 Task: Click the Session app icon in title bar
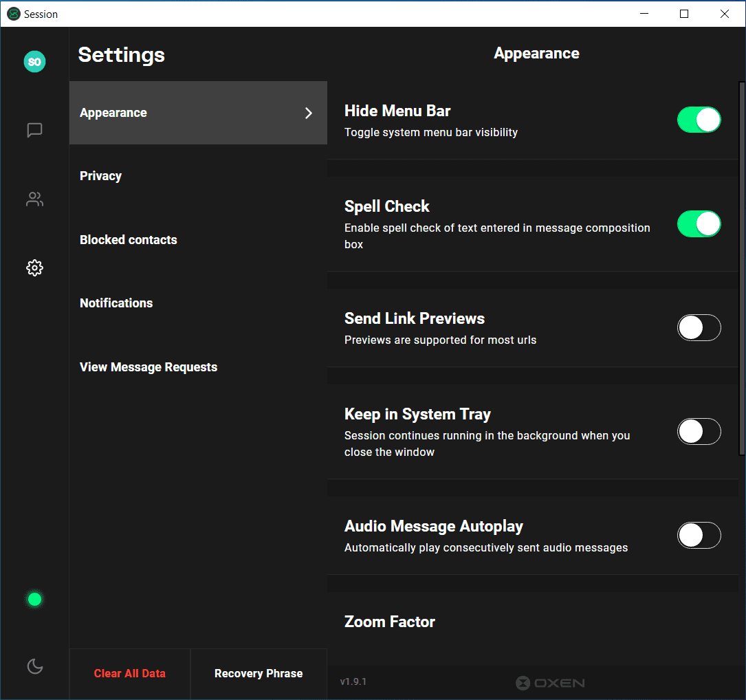(13, 14)
